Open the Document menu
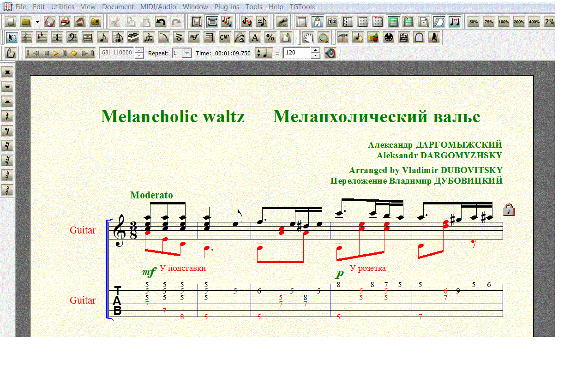Viewport: 588px width, 377px height. click(x=118, y=7)
